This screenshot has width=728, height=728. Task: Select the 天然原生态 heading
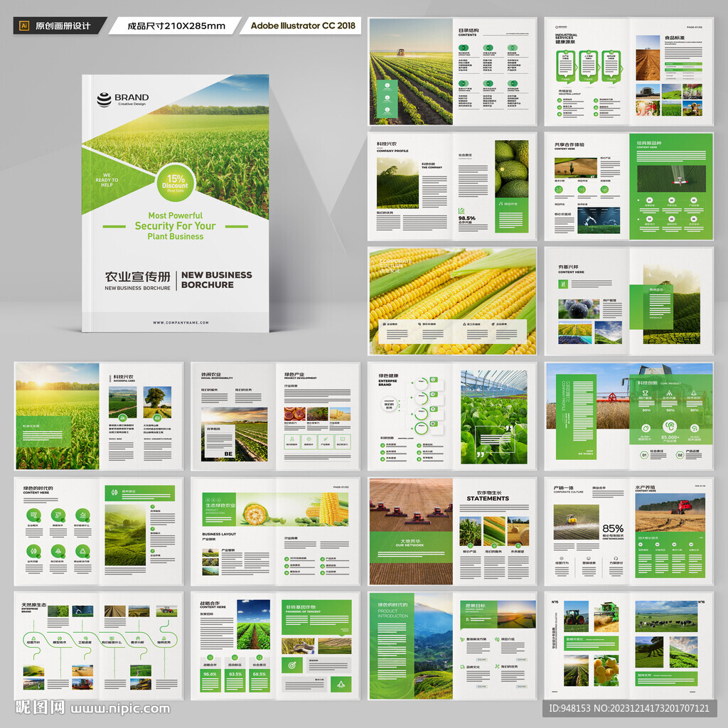[34, 605]
